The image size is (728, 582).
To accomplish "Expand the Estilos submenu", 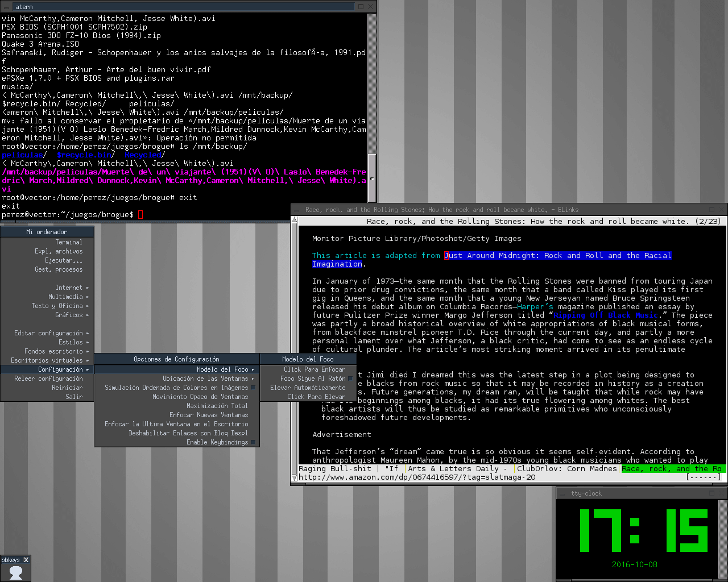I will tap(47, 342).
